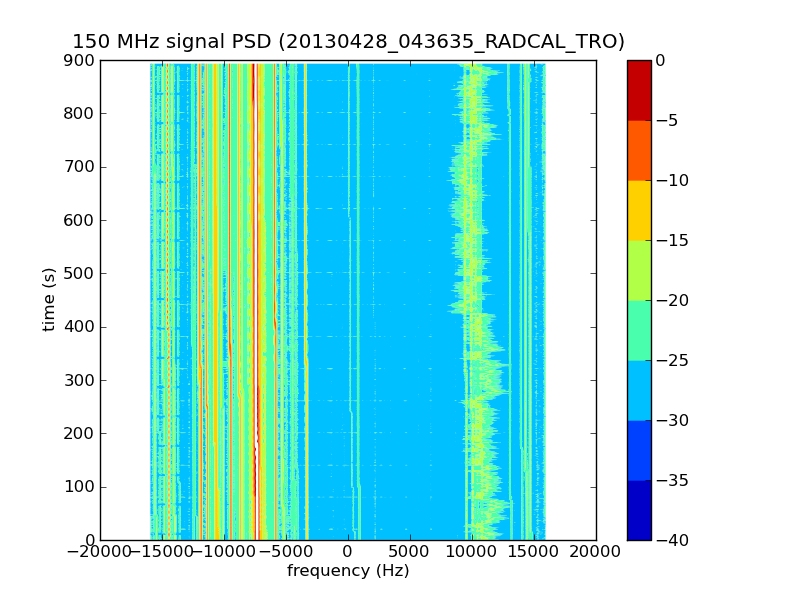This screenshot has width=800, height=600.
Task: Pick the colorbar label −35
Action: 672,481
